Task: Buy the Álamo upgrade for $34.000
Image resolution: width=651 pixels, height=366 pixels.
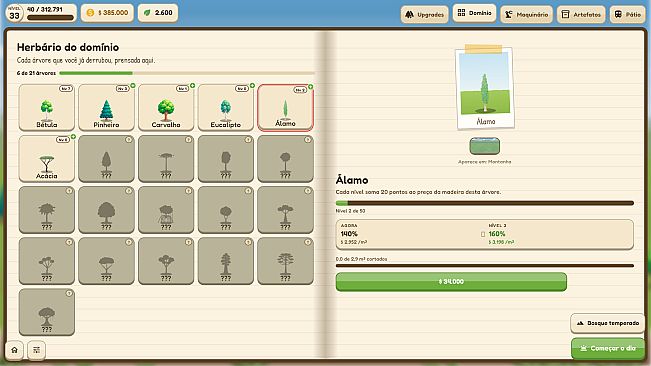Action: [451, 282]
